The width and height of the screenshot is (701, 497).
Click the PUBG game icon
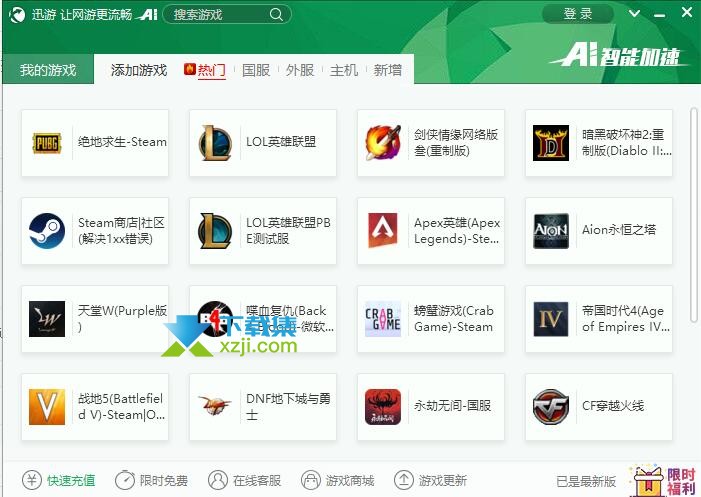[x=46, y=143]
